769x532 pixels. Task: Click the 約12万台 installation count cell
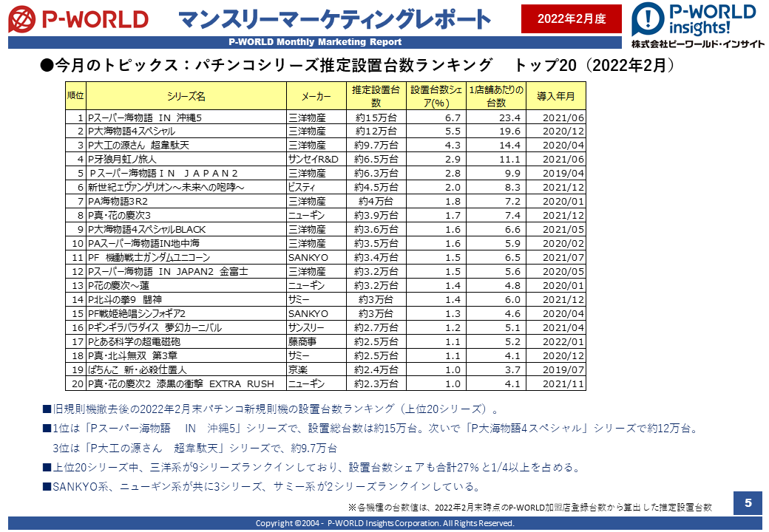click(x=376, y=132)
